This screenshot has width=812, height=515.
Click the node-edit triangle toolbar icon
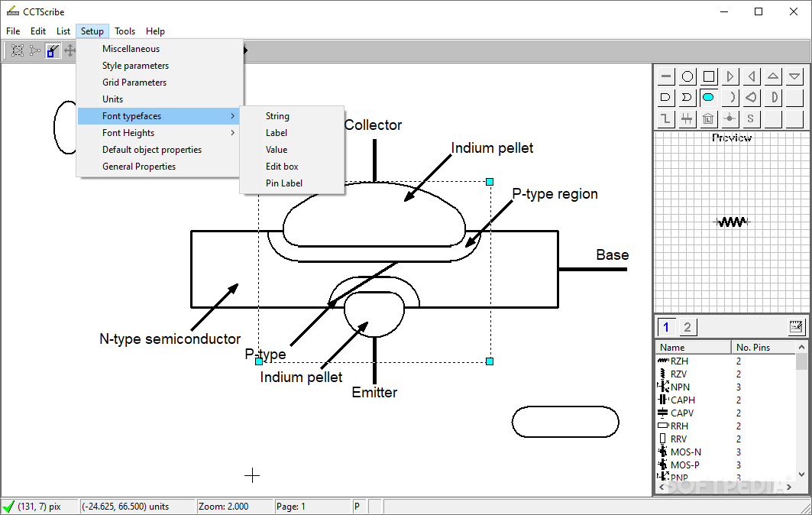click(x=34, y=50)
